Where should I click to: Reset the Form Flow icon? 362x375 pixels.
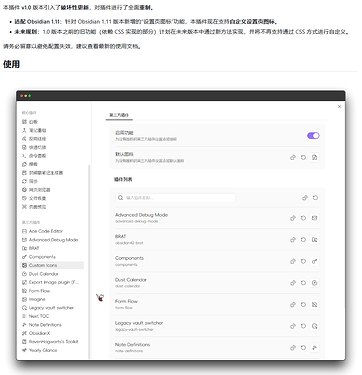point(303,305)
